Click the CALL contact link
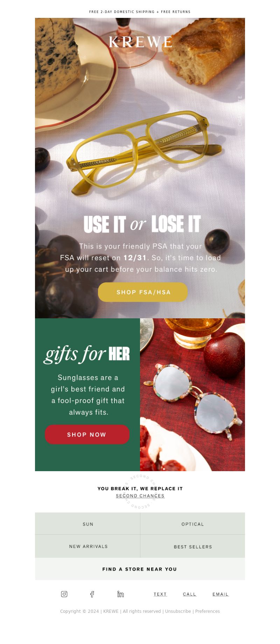Viewport: 280px width, 644px height. [190, 594]
